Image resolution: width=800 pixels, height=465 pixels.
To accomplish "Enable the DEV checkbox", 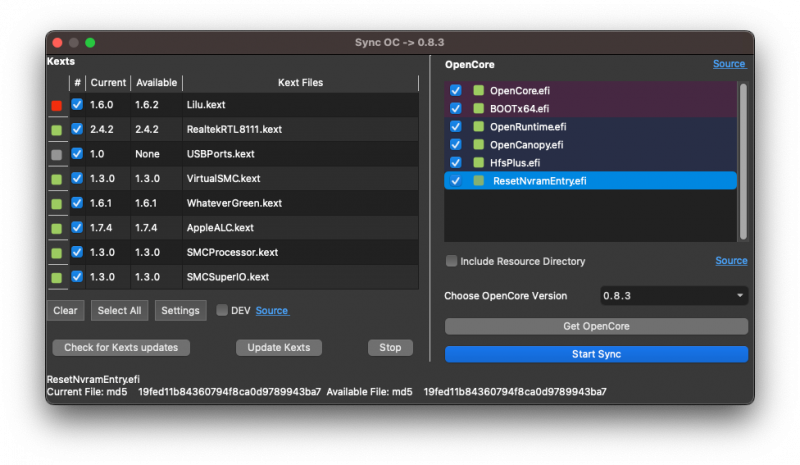I will pos(222,310).
